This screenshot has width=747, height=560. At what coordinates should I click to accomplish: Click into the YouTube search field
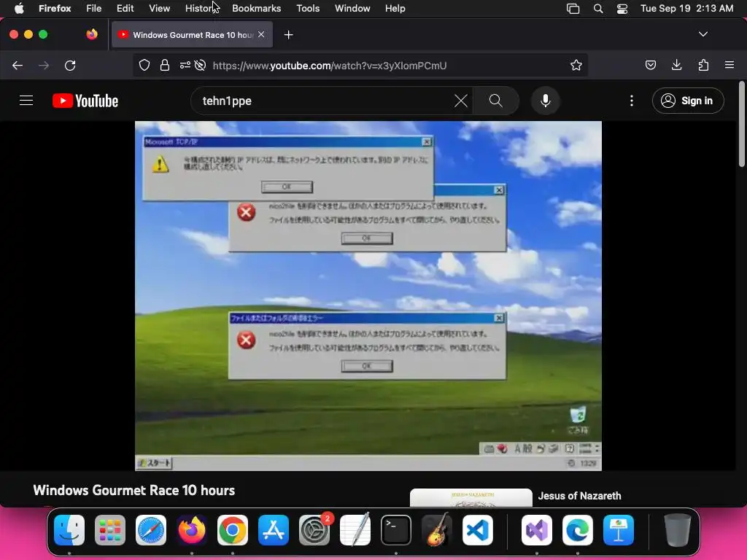(x=324, y=101)
